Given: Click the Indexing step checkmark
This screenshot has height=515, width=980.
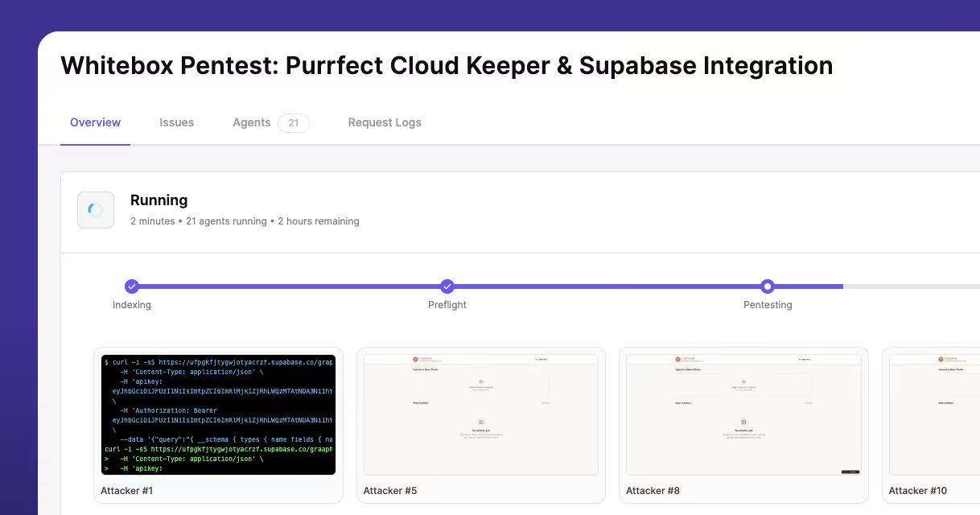Looking at the screenshot, I should (132, 286).
